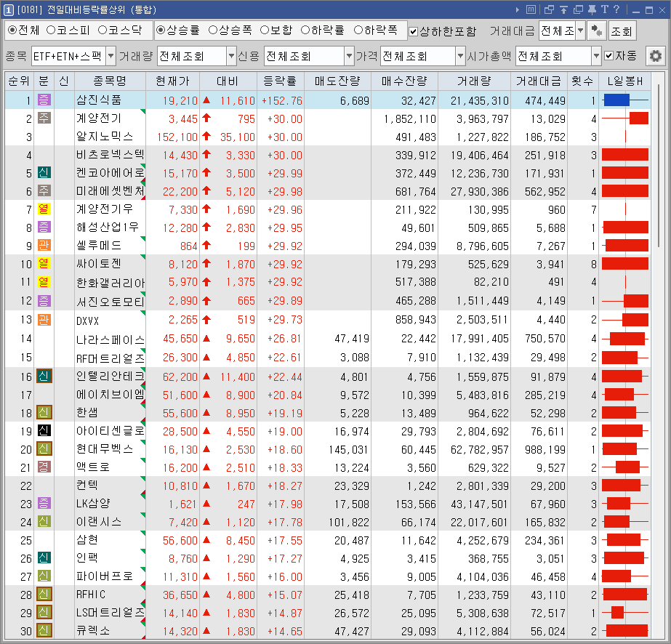
Task: Open settings via the gear icon
Action: pyautogui.click(x=655, y=56)
